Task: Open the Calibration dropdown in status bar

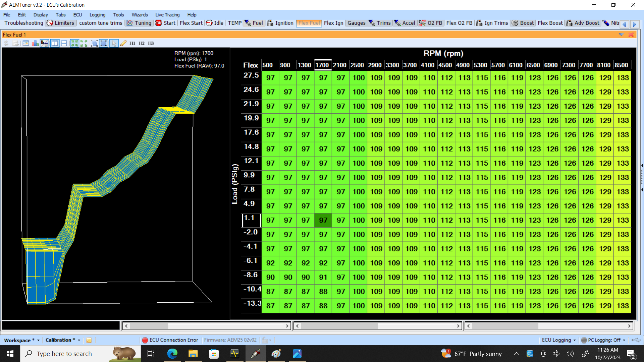Action: [63, 340]
